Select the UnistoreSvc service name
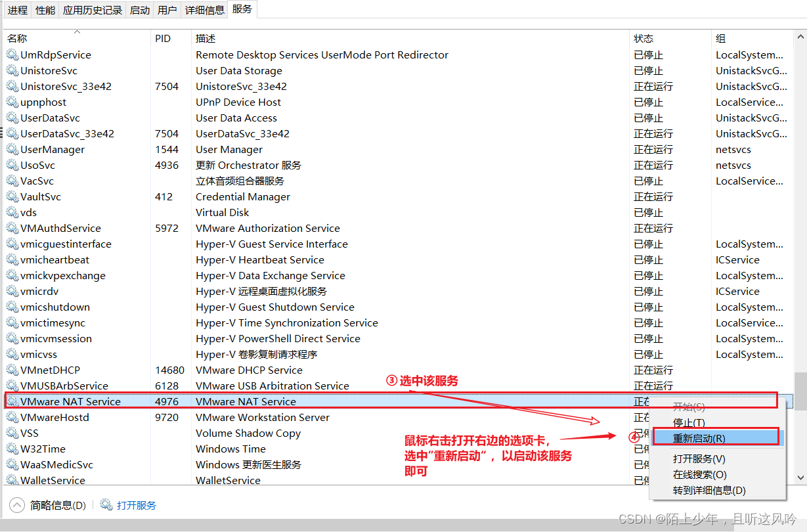The width and height of the screenshot is (807, 532). 49,71
